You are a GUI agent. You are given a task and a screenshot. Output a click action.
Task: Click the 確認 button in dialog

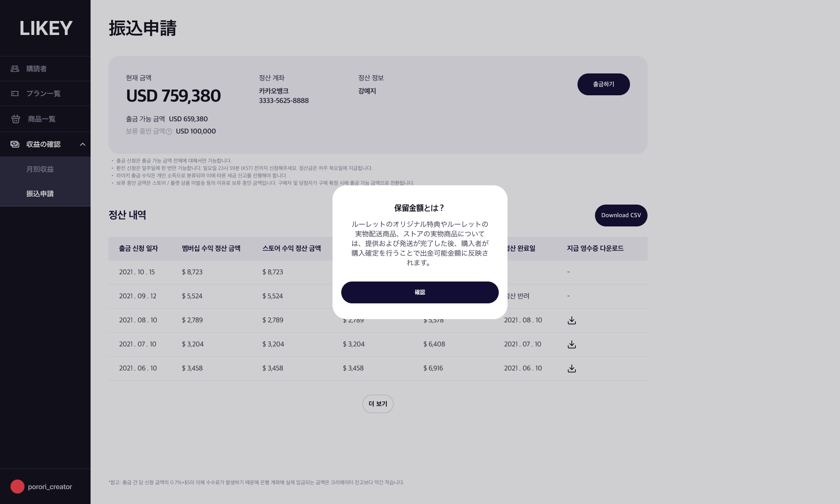pyautogui.click(x=420, y=292)
